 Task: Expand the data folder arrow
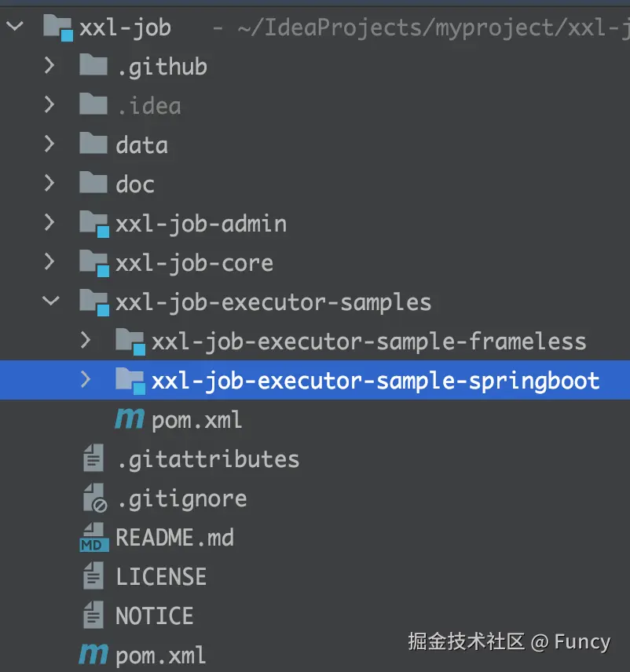[x=49, y=144]
